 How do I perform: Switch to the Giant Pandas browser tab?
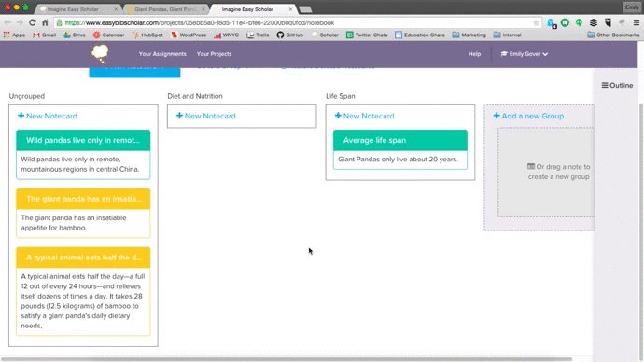[x=165, y=9]
